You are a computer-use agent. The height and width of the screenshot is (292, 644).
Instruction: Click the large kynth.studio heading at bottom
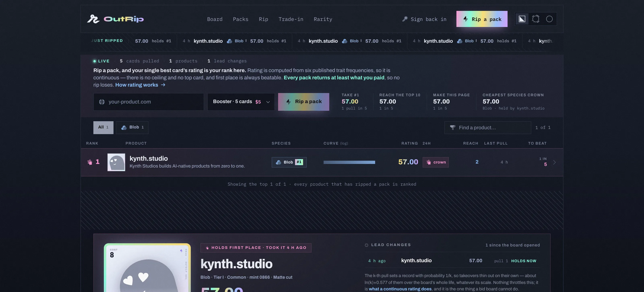click(236, 264)
